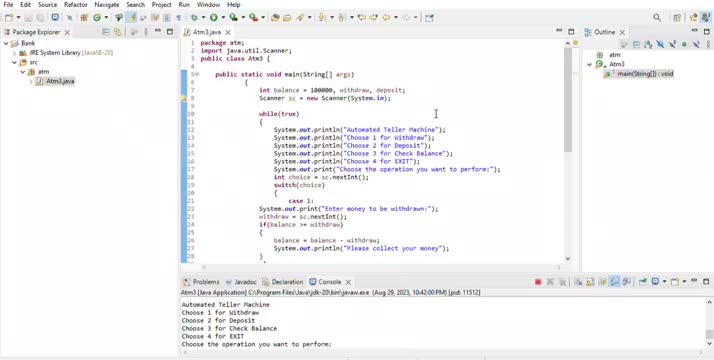Click the editor's vertical scrollbar thumb
The image size is (714, 360).
pos(568,99)
